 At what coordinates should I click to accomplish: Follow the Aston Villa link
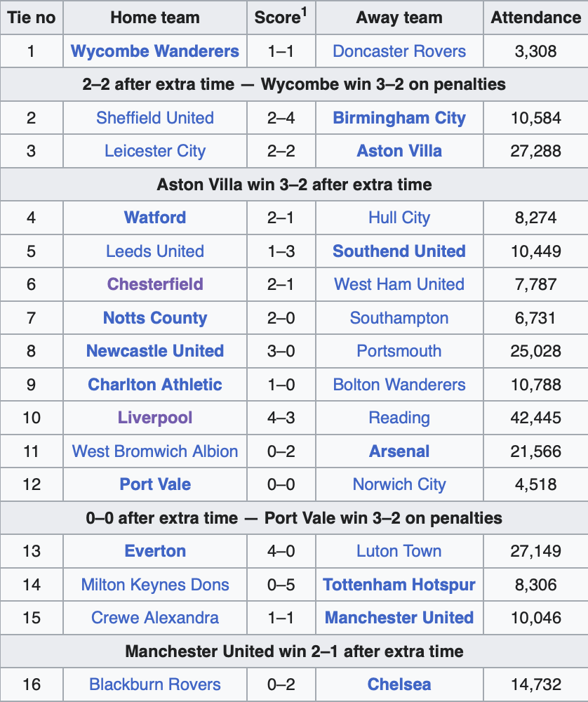[x=399, y=151]
